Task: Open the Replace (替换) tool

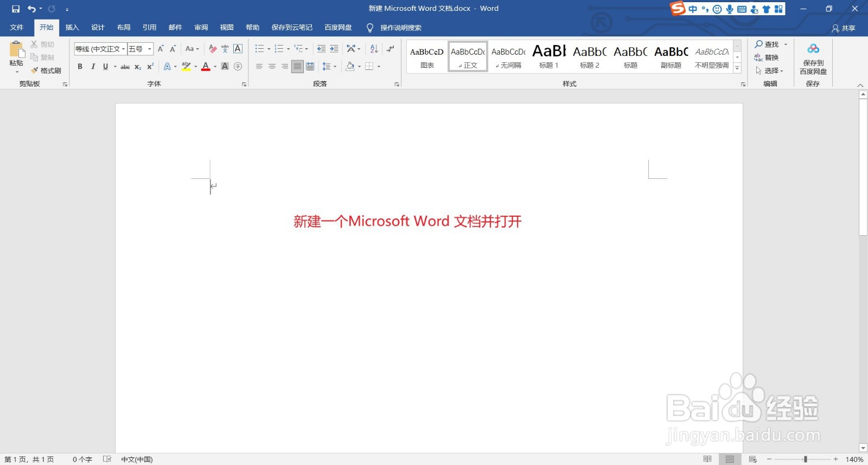Action: (767, 57)
